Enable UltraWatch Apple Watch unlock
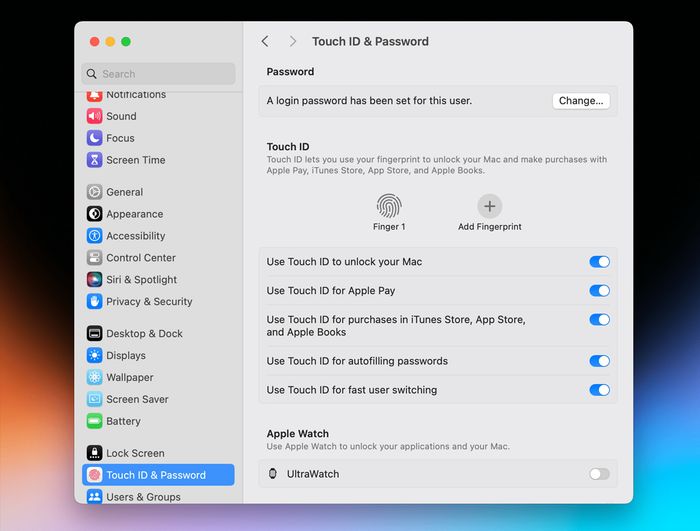700x531 pixels. (x=599, y=474)
